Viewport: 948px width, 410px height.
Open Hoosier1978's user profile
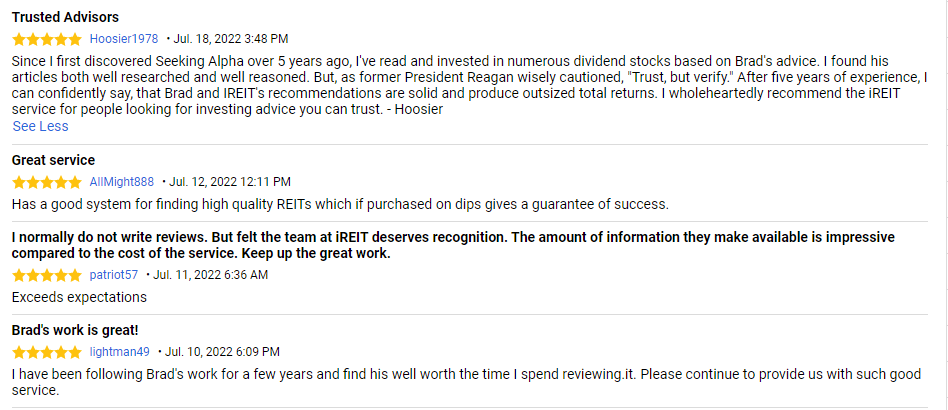point(124,39)
